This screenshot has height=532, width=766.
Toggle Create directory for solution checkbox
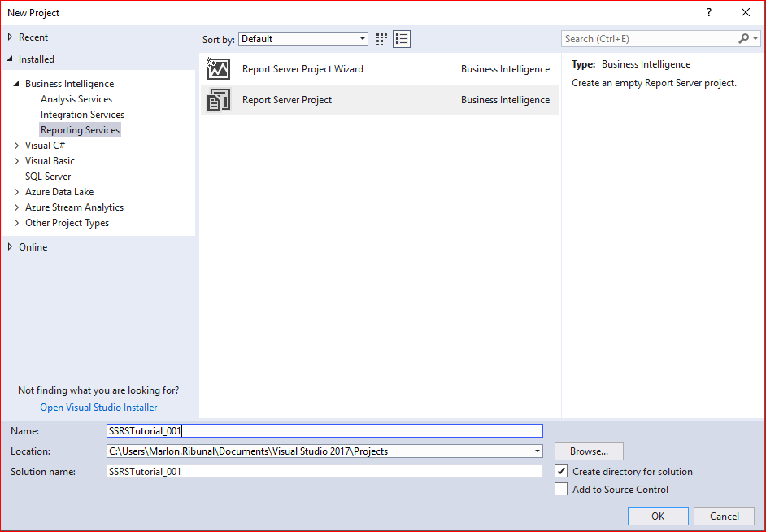(561, 472)
